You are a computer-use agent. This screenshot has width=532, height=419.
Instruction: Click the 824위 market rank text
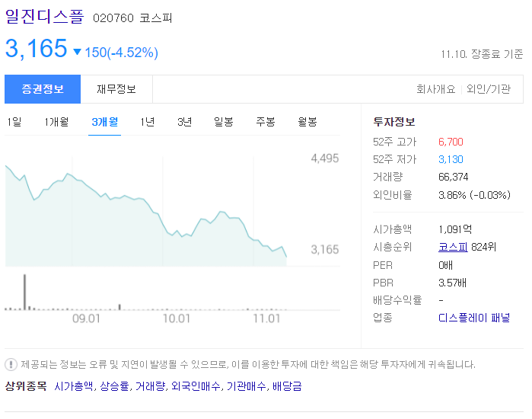click(x=483, y=247)
